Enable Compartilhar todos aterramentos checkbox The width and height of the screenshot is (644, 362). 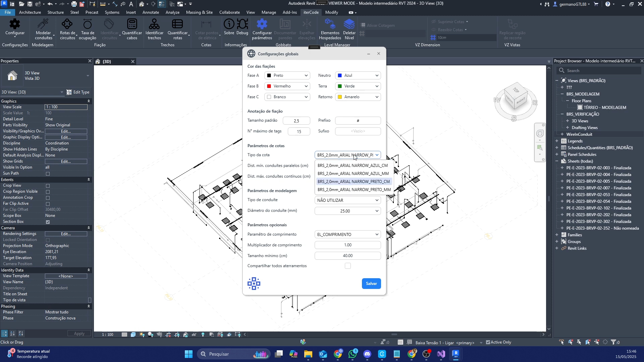[348, 266]
